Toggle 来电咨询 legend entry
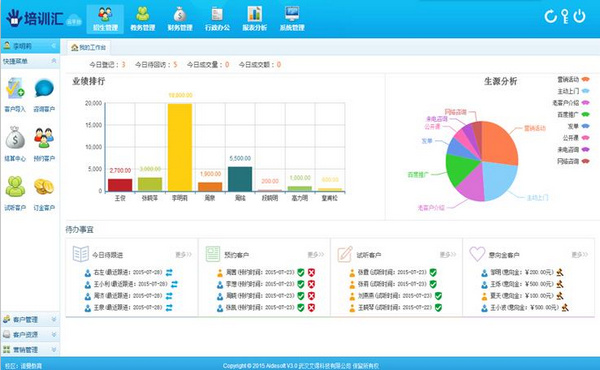Image resolution: width=600 pixels, height=370 pixels. point(573,150)
